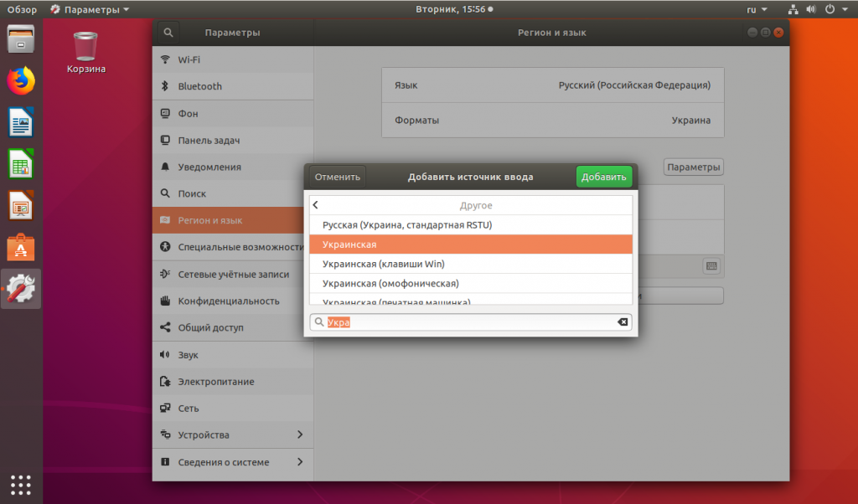Click the Конфиденциальность hand icon
This screenshot has width=858, height=504.
pos(165,301)
